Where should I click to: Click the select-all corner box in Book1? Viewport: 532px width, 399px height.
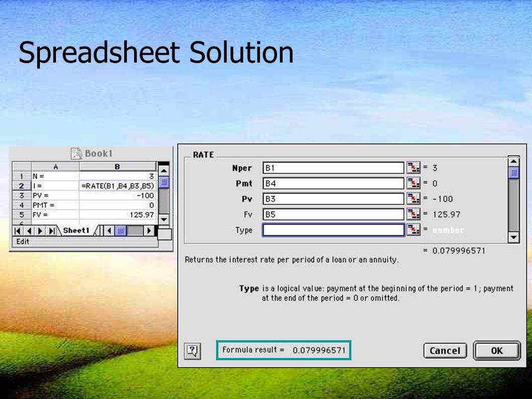click(22, 167)
